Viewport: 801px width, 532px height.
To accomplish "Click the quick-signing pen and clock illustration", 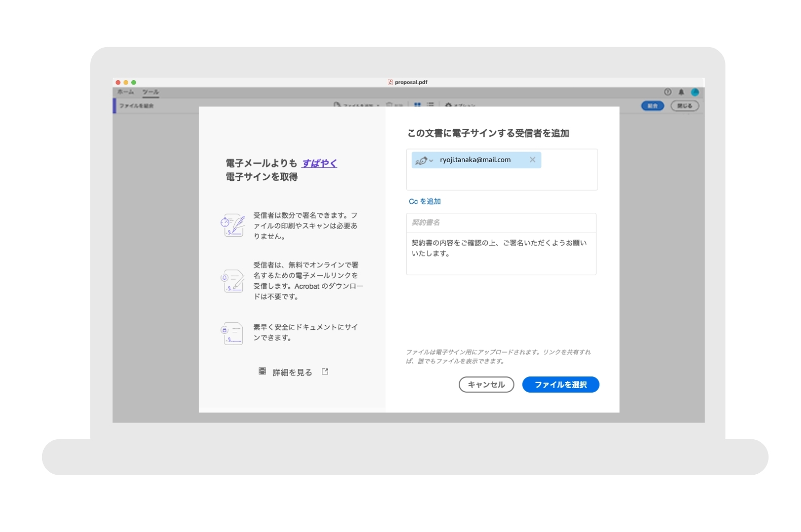I will (x=233, y=225).
